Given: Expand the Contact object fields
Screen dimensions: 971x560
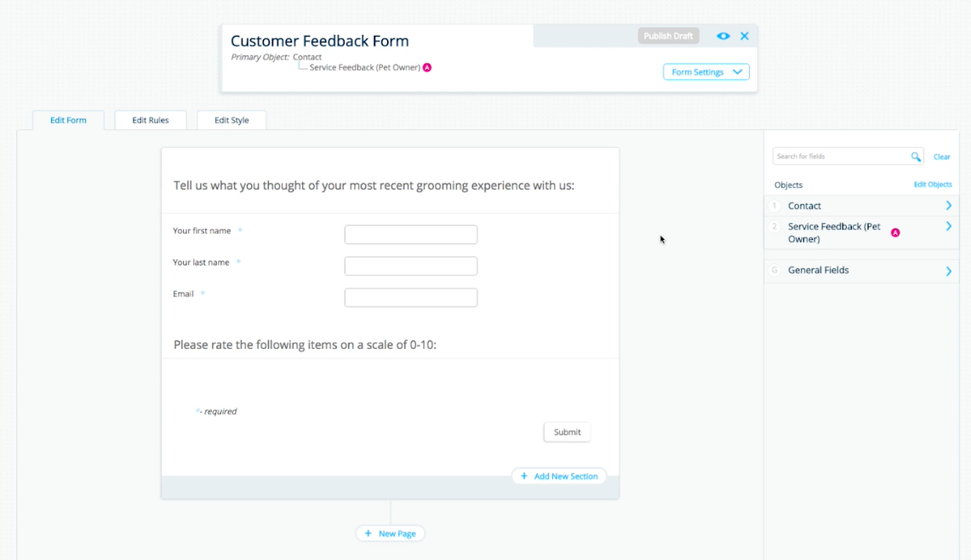Looking at the screenshot, I should pos(948,206).
